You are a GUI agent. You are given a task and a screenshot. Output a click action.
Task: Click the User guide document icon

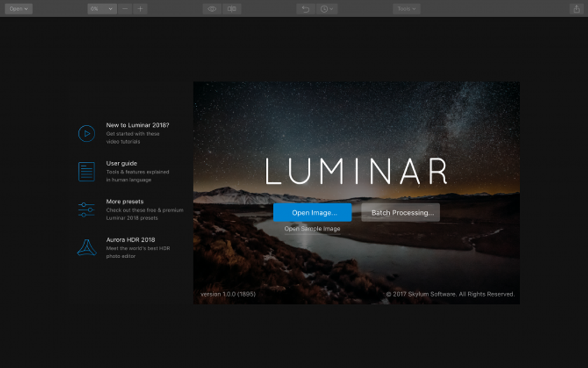pyautogui.click(x=87, y=172)
